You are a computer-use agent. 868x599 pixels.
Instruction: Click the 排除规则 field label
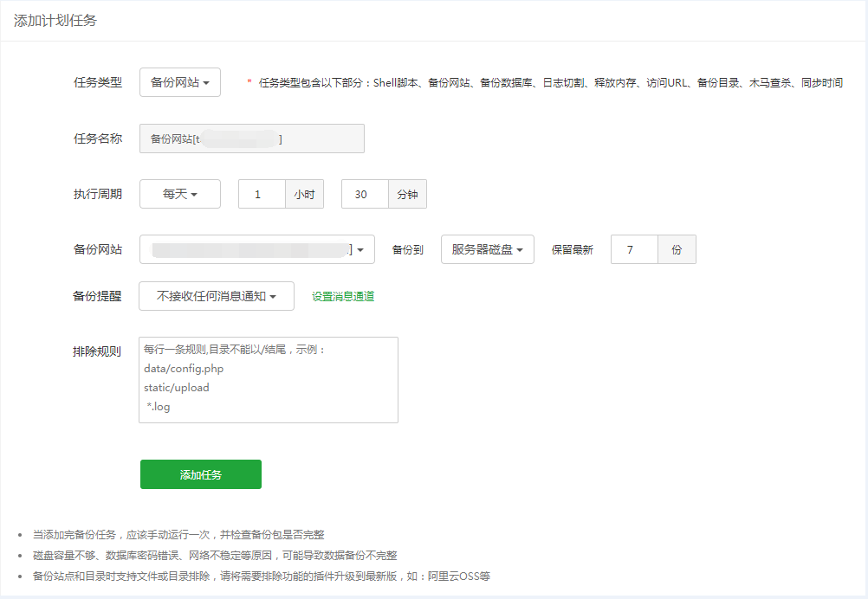pos(98,352)
